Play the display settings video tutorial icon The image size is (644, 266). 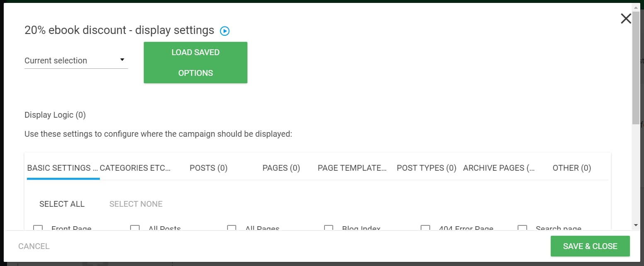225,31
